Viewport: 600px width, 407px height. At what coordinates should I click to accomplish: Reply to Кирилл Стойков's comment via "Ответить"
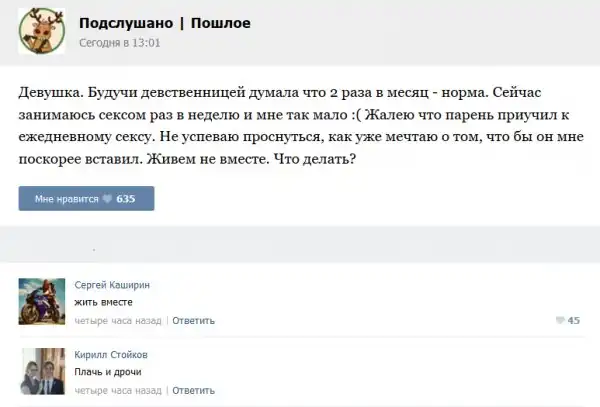pyautogui.click(x=193, y=390)
